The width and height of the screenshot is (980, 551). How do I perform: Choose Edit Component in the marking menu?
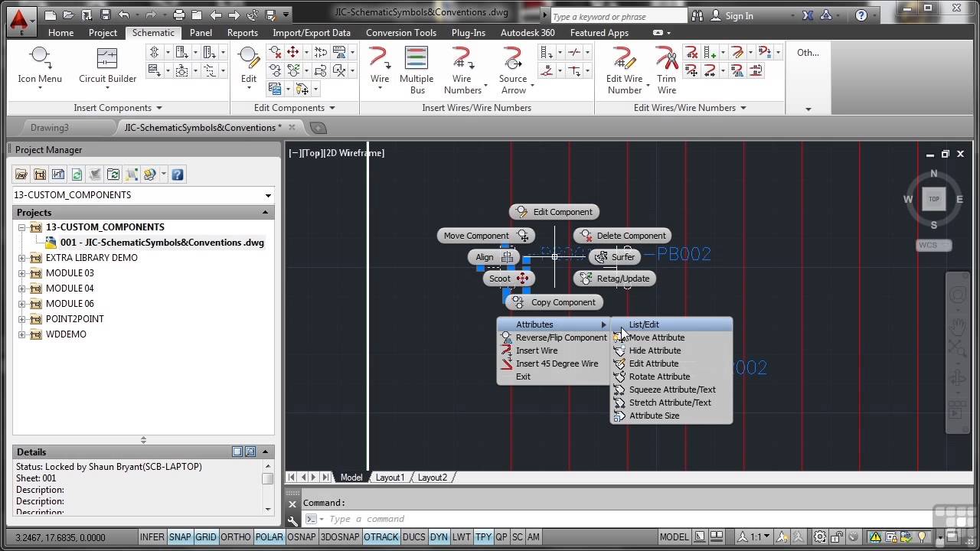[x=554, y=212]
